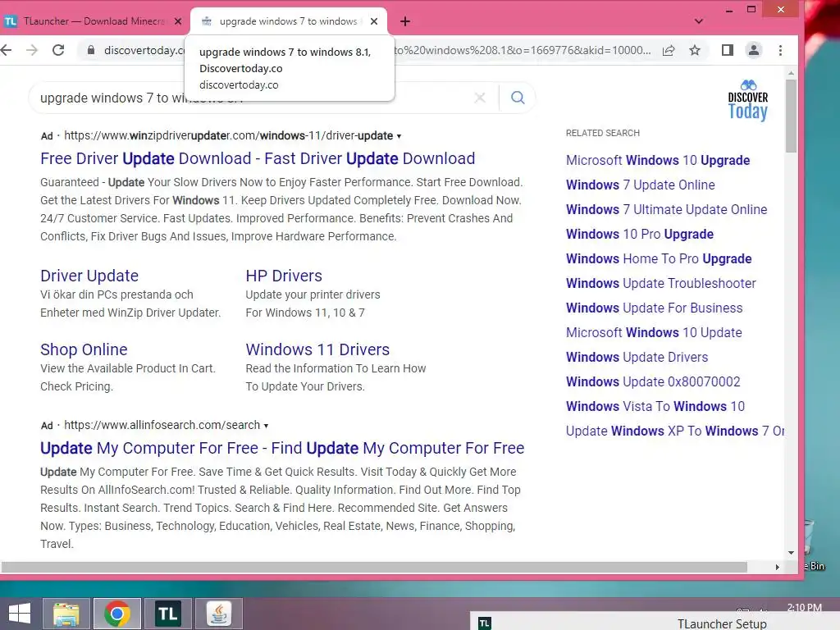The width and height of the screenshot is (840, 630).
Task: Click the TLauncher Setup window title
Action: click(x=722, y=623)
